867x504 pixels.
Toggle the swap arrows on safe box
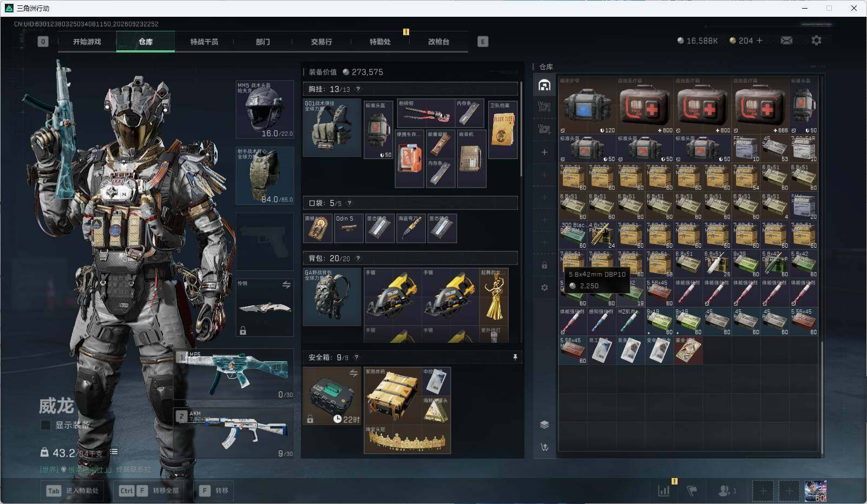pyautogui.click(x=353, y=373)
